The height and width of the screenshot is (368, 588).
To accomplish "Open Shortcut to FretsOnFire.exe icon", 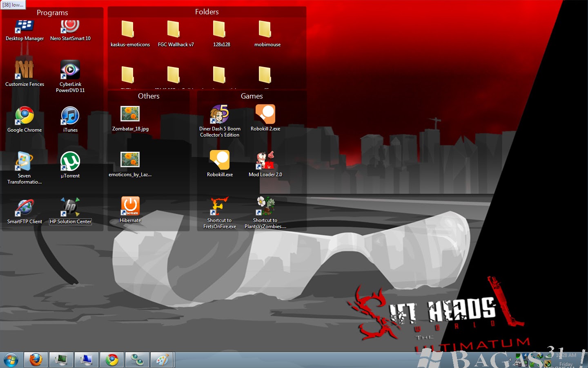I will pos(220,206).
